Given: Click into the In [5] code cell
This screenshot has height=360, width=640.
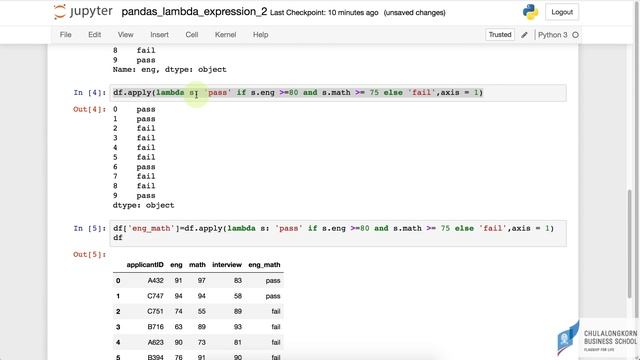Looking at the screenshot, I should click(338, 233).
